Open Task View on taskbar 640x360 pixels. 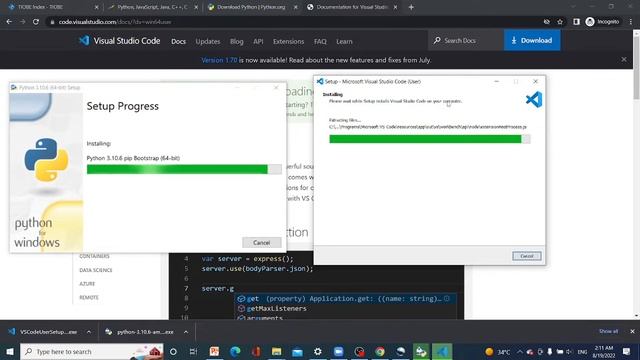click(193, 351)
